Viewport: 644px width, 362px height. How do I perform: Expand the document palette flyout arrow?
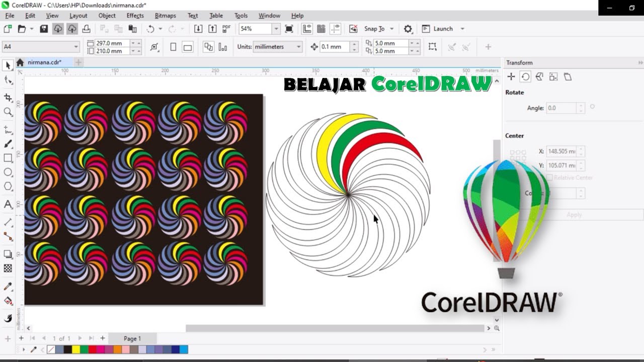pyautogui.click(x=24, y=349)
